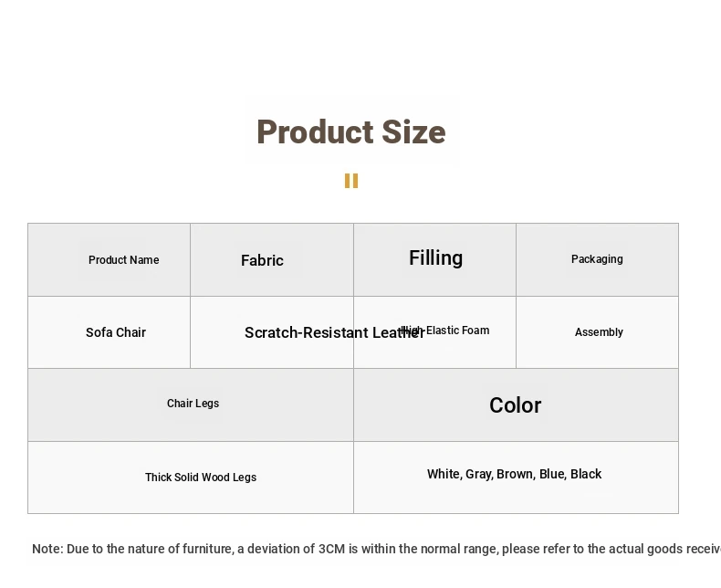
Task: Select the word "Black" in the colors
Action: click(x=586, y=474)
